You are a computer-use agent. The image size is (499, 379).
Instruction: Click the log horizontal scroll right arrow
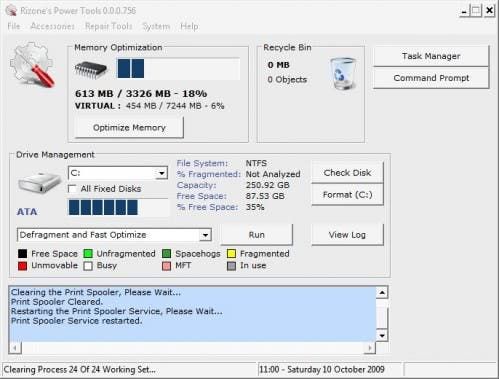coord(370,348)
